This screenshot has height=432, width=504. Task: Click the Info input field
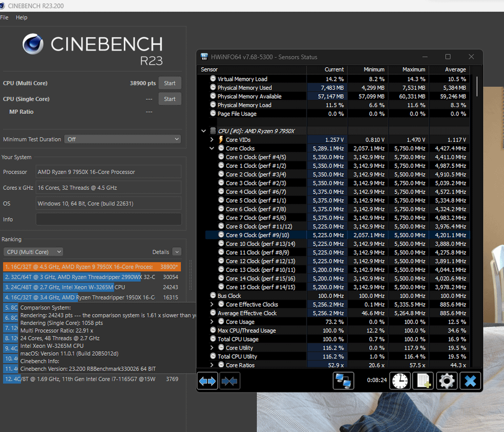[x=109, y=219]
